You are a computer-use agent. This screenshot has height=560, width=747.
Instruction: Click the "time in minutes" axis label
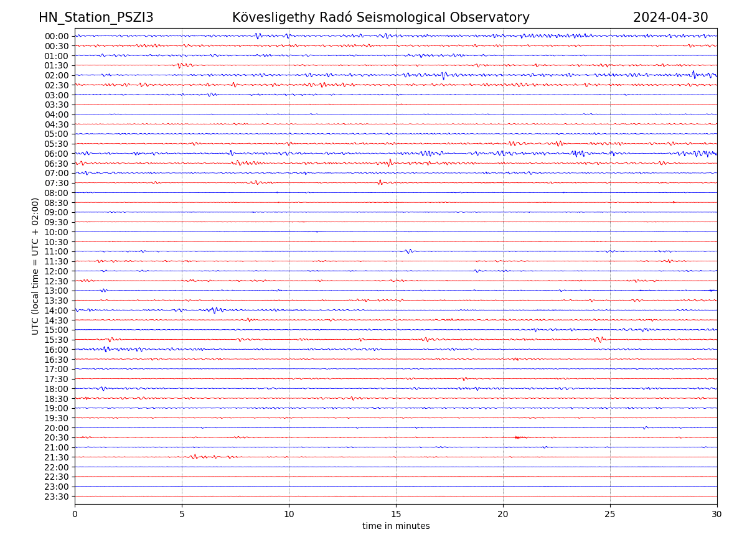(396, 526)
